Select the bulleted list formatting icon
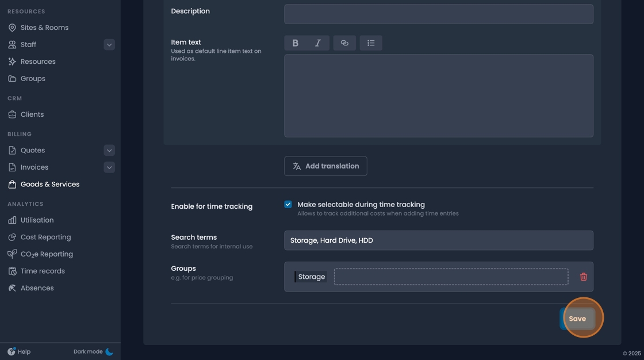This screenshot has height=360, width=644. click(x=371, y=43)
